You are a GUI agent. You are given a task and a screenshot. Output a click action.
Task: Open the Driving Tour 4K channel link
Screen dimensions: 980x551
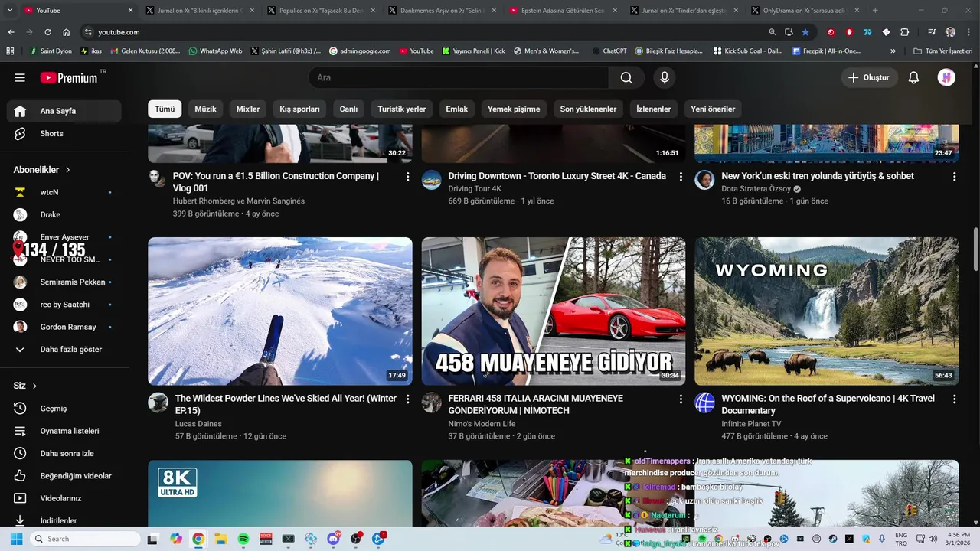click(x=475, y=188)
